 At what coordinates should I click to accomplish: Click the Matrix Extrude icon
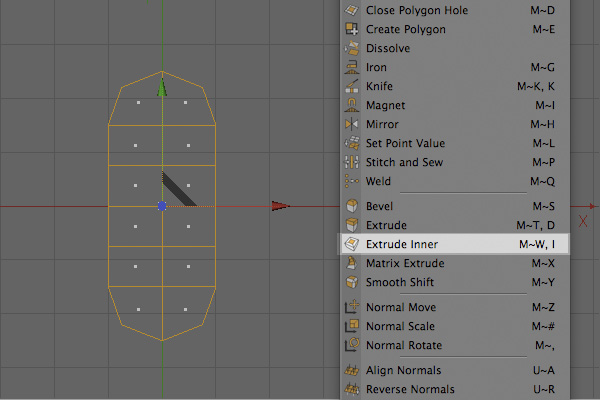point(352,263)
